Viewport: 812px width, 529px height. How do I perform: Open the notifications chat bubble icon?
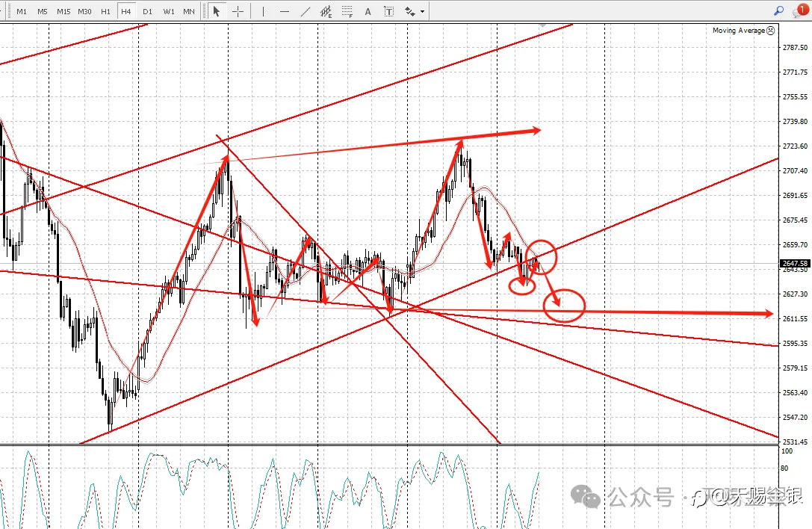(800, 10)
